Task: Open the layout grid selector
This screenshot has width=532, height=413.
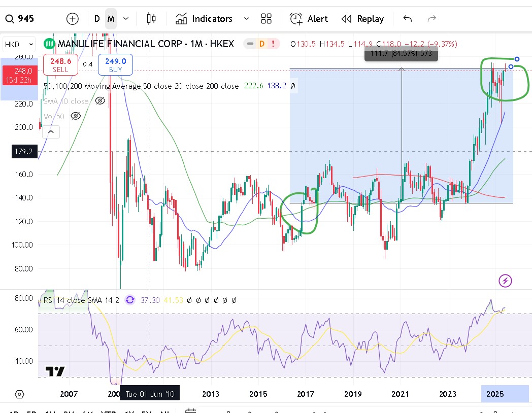Action: point(267,19)
